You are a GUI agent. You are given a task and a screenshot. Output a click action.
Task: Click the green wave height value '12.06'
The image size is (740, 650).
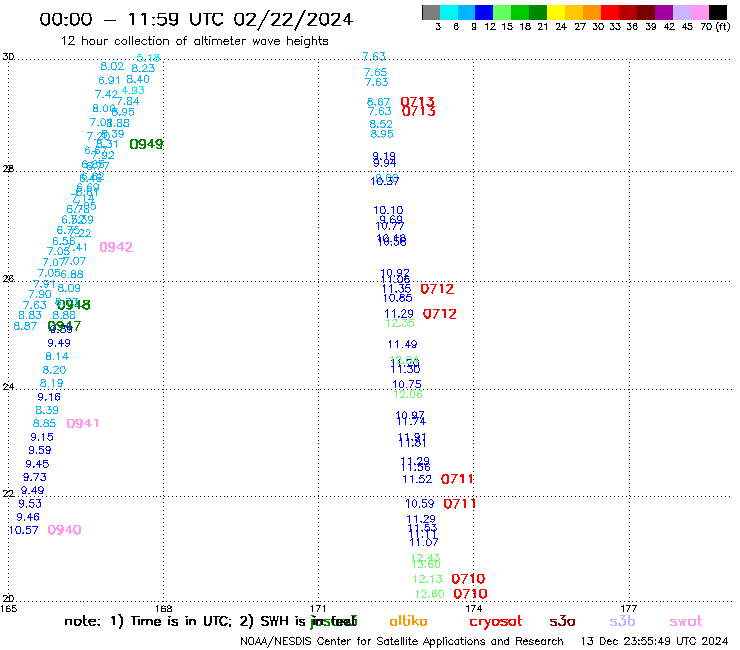point(408,394)
